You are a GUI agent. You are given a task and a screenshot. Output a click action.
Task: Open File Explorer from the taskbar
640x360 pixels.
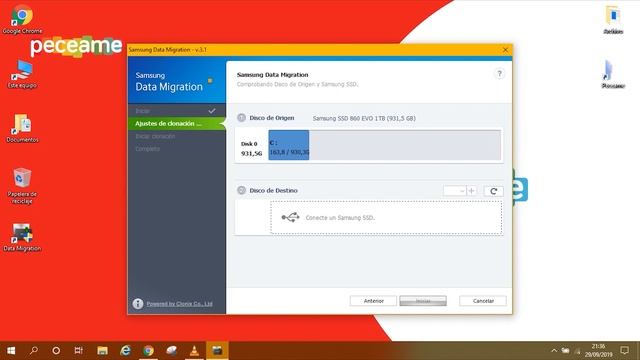click(102, 351)
